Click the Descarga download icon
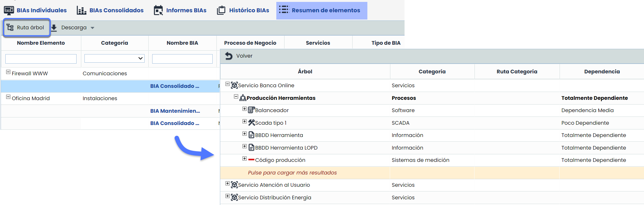The width and height of the screenshot is (644, 205). (x=54, y=28)
